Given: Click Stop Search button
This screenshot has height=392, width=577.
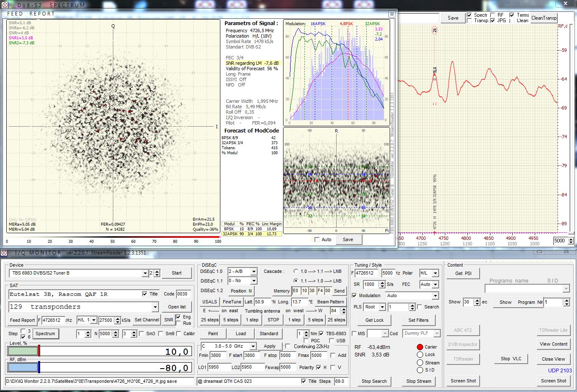Looking at the screenshot, I should 374,381.
